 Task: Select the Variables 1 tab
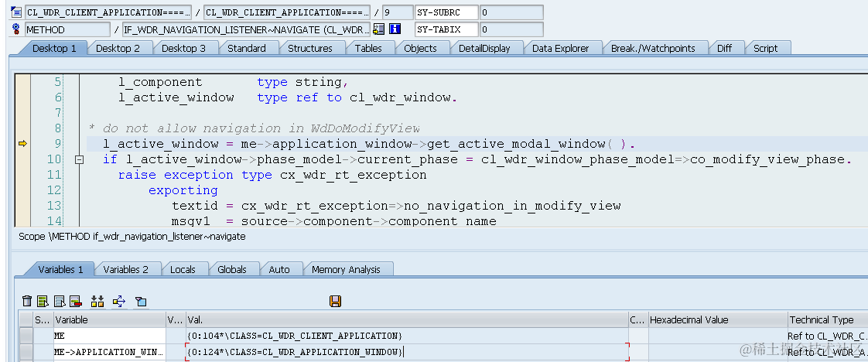[60, 269]
